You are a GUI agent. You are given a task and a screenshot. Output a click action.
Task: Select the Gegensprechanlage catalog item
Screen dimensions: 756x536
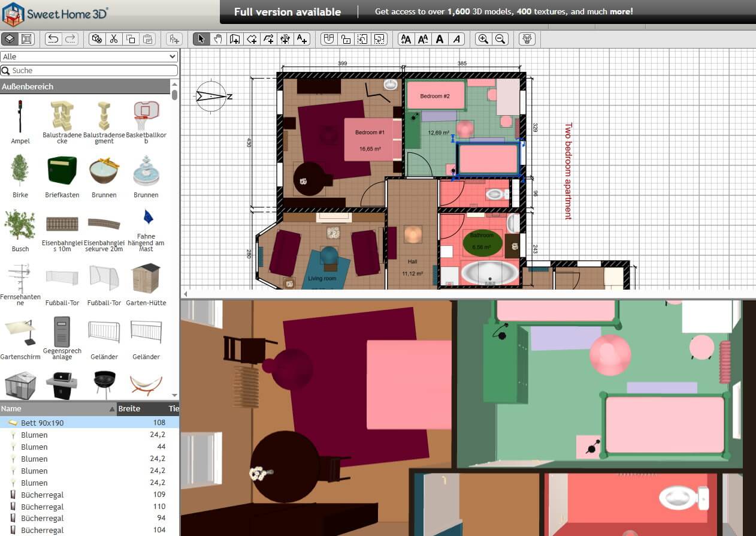[62, 339]
